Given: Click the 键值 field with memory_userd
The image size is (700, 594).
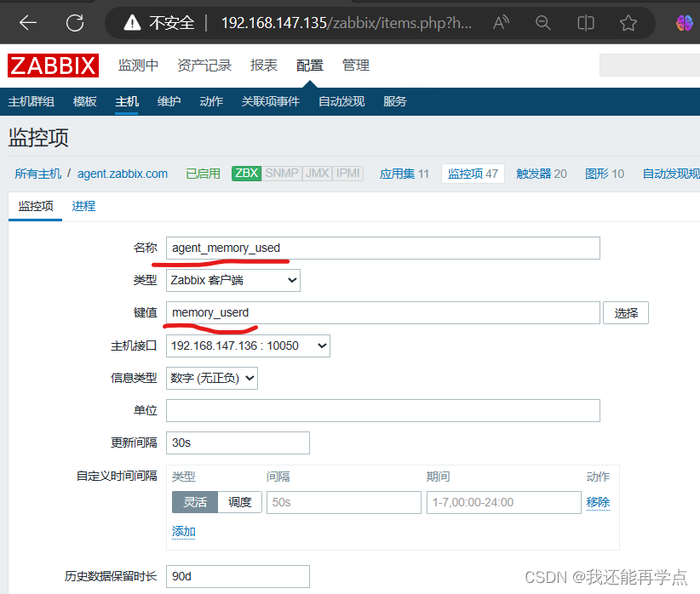Looking at the screenshot, I should click(x=383, y=313).
